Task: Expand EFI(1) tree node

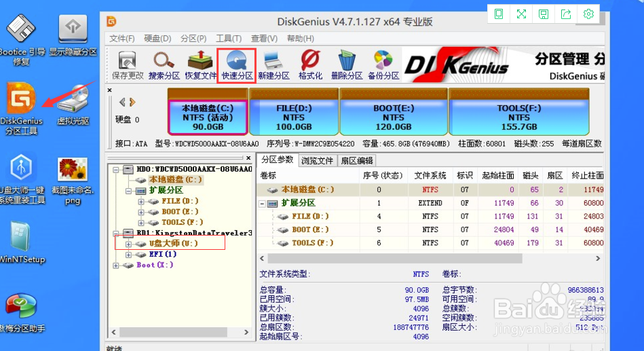Action: 128,255
